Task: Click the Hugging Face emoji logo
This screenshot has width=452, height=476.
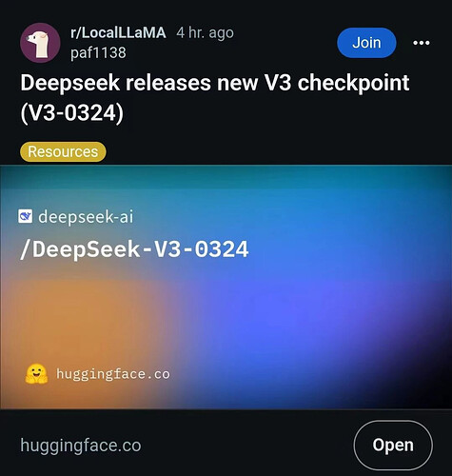Action: [36, 374]
